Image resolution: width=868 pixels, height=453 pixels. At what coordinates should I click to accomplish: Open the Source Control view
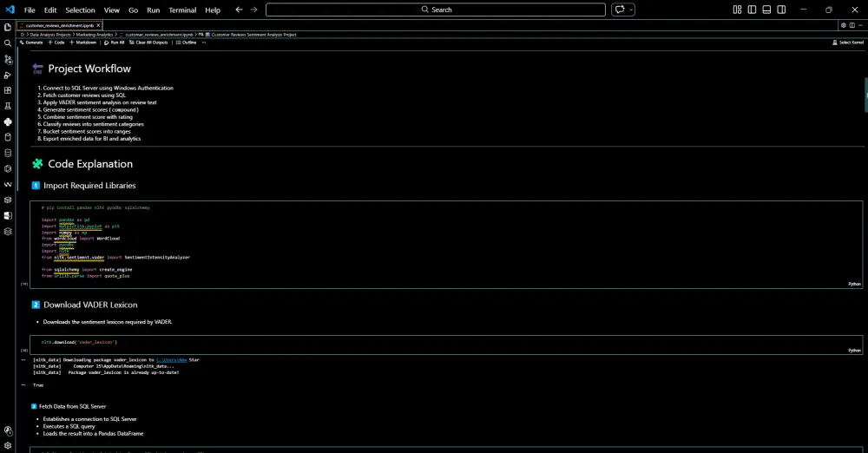point(8,59)
